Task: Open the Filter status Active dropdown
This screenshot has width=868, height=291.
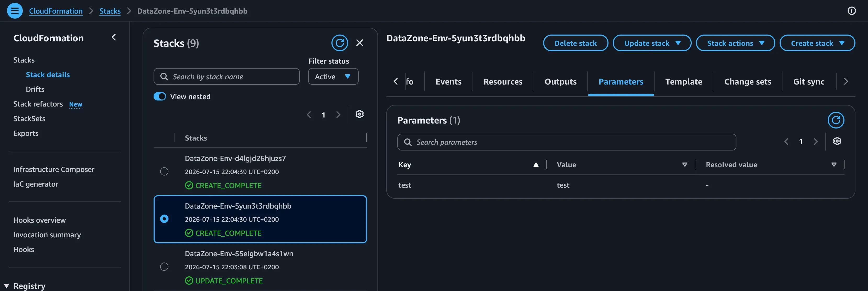Action: coord(333,76)
